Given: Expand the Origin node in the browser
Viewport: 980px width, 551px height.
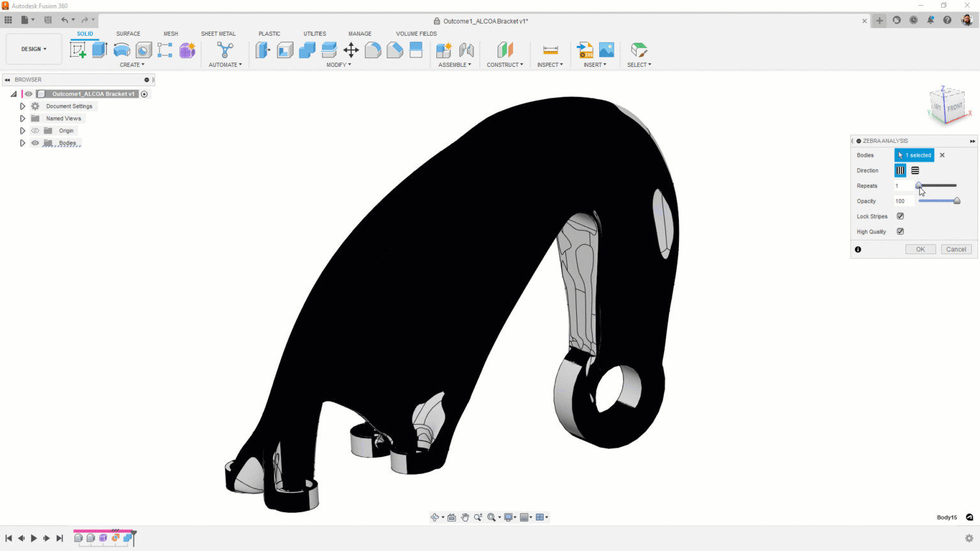Looking at the screenshot, I should point(22,130).
